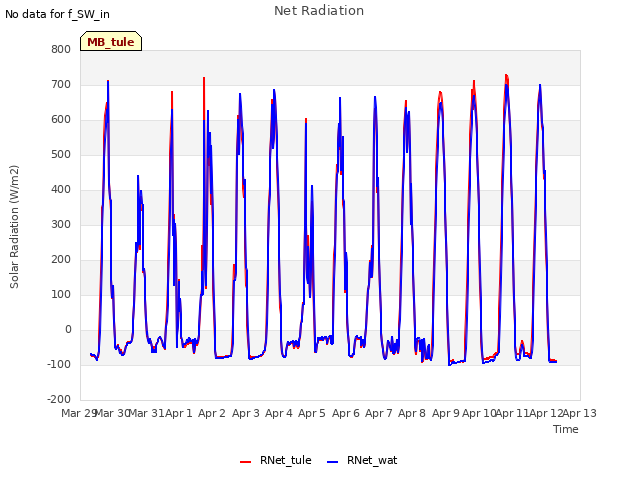Click the 'No data for f_SW_in' message
640x480 pixels.
pyautogui.click(x=57, y=14)
